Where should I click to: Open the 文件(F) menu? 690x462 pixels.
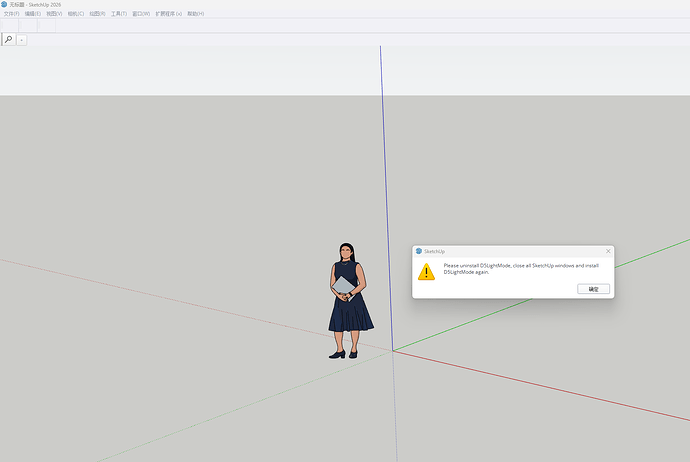coord(11,14)
